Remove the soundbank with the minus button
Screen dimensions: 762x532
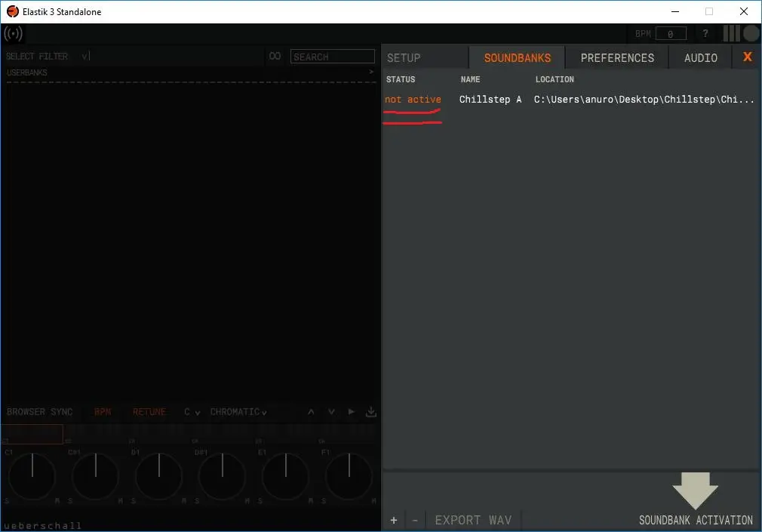(414, 521)
